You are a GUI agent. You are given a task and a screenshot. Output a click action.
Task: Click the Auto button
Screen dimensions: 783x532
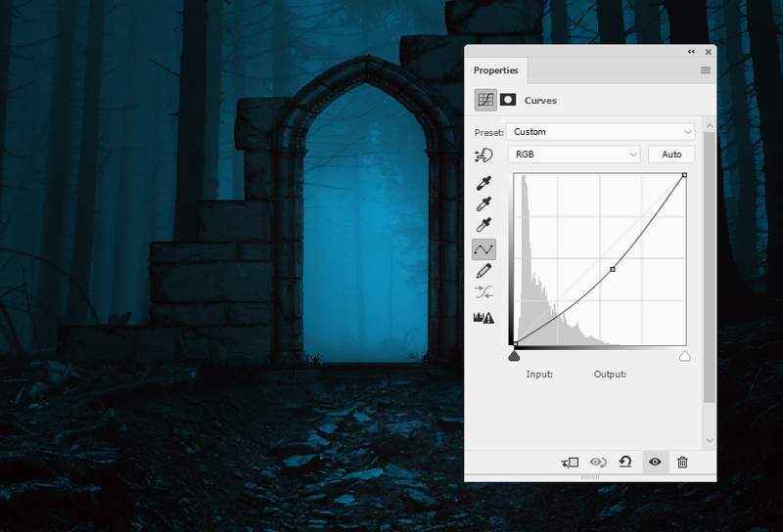[x=671, y=155]
